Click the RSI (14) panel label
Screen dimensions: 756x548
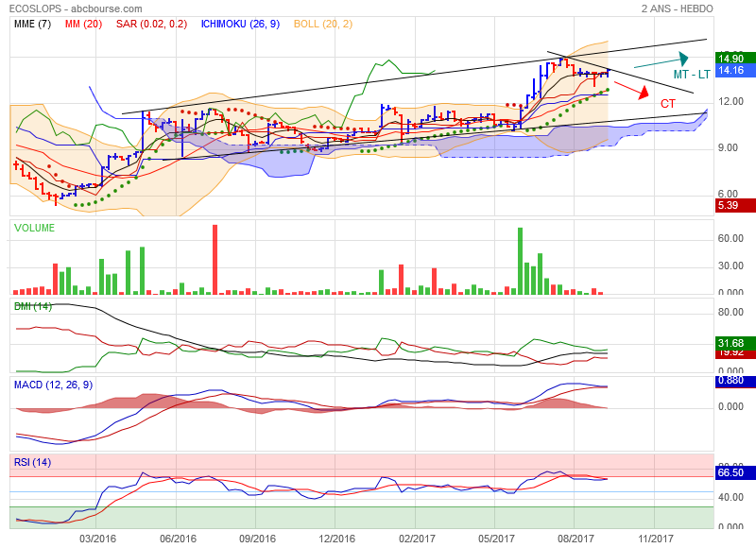(x=32, y=462)
